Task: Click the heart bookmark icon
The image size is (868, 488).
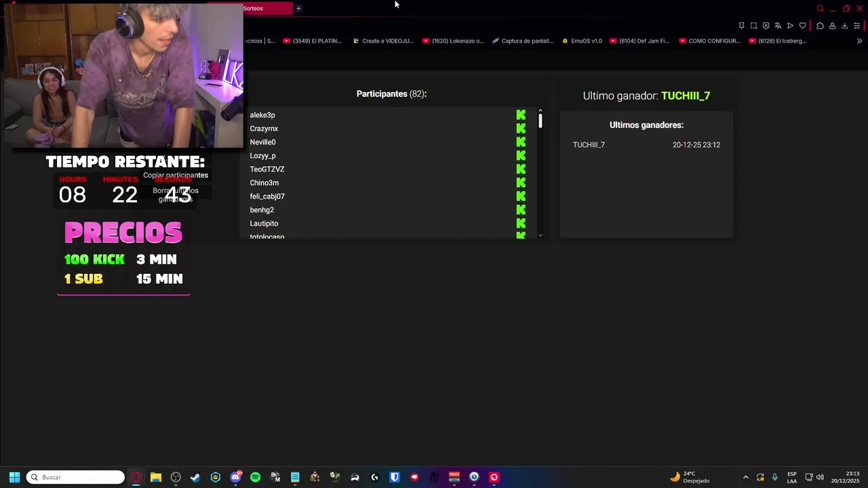Action: point(802,26)
